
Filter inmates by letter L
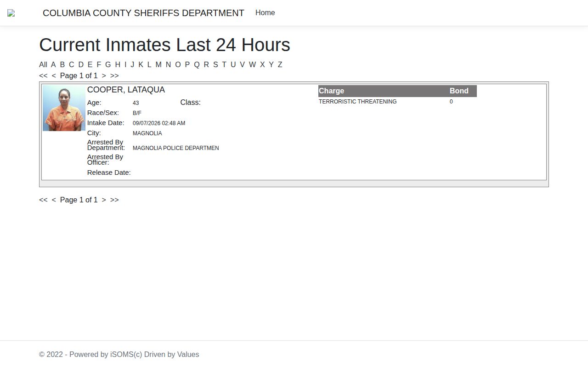click(149, 65)
